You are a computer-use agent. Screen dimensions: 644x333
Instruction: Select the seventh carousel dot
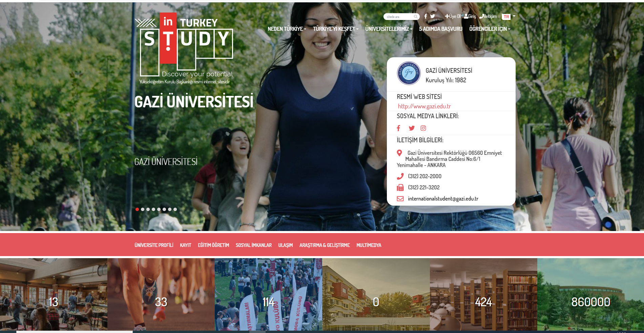coord(169,209)
